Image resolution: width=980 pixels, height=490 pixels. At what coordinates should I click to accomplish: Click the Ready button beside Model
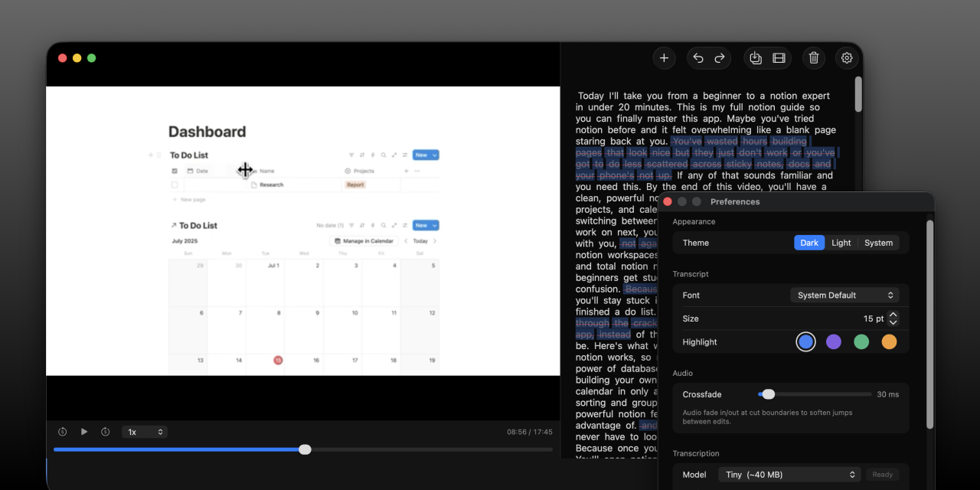(883, 475)
